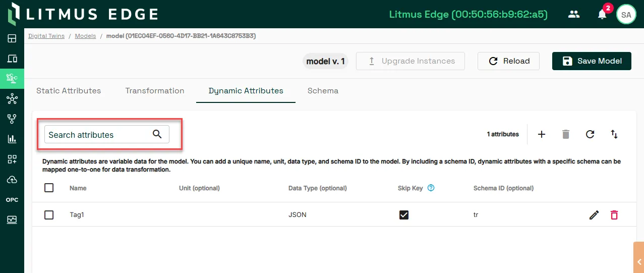Edit Tag1 with the pencil icon
The image size is (644, 273).
click(594, 215)
